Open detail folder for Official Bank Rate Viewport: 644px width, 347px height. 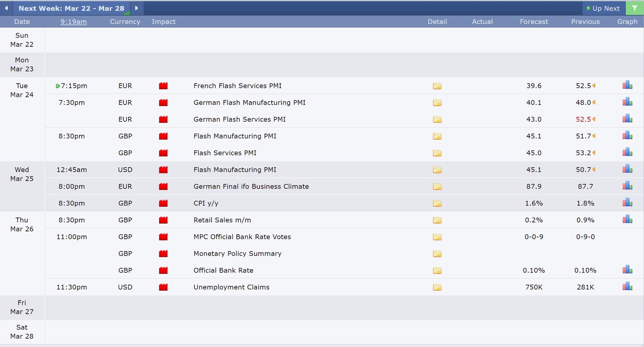437,271
